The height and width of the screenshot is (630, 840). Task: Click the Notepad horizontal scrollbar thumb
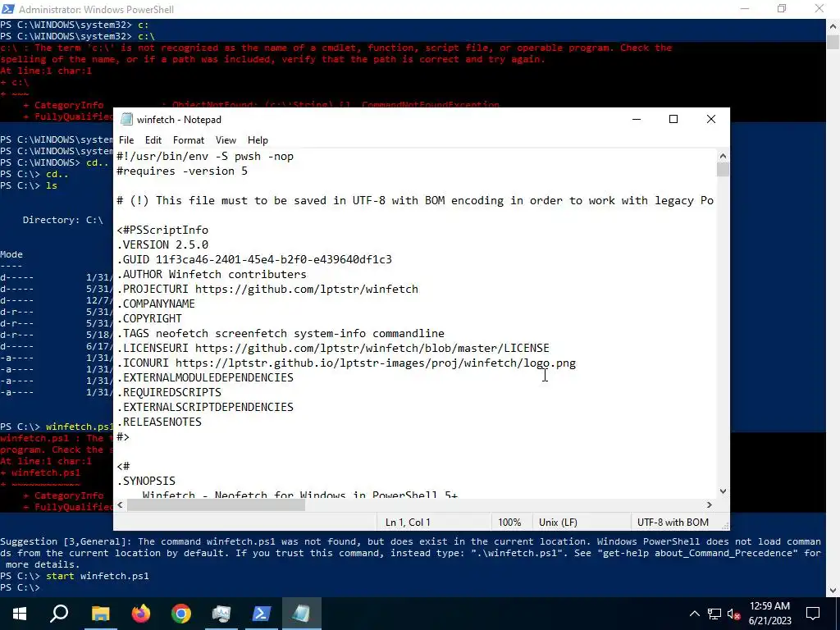coord(216,504)
